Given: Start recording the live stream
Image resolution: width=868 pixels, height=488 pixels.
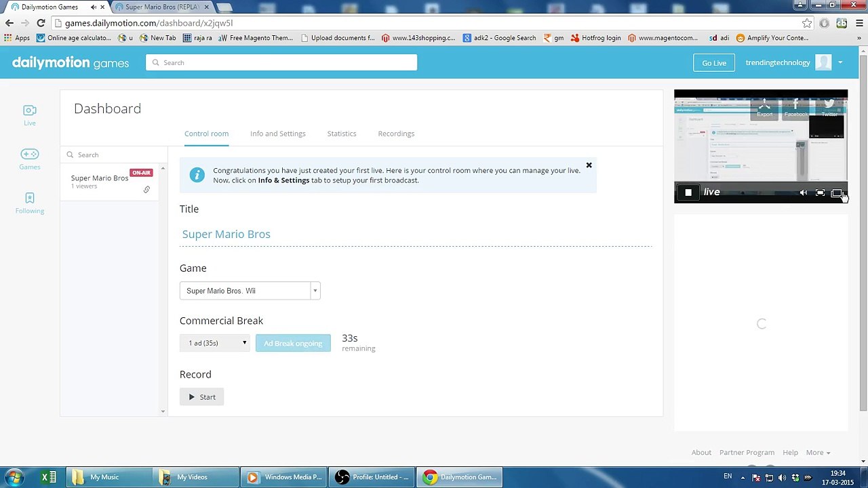Looking at the screenshot, I should [202, 397].
